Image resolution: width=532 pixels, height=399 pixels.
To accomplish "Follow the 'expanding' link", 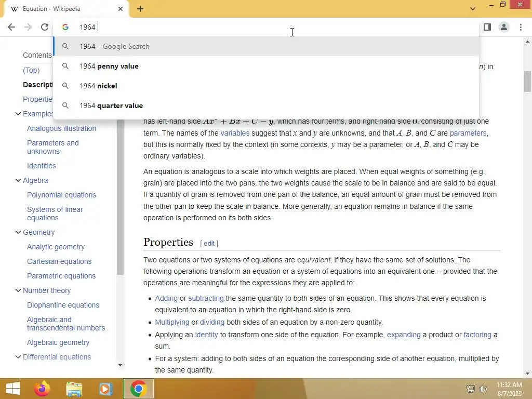I will coord(404,335).
